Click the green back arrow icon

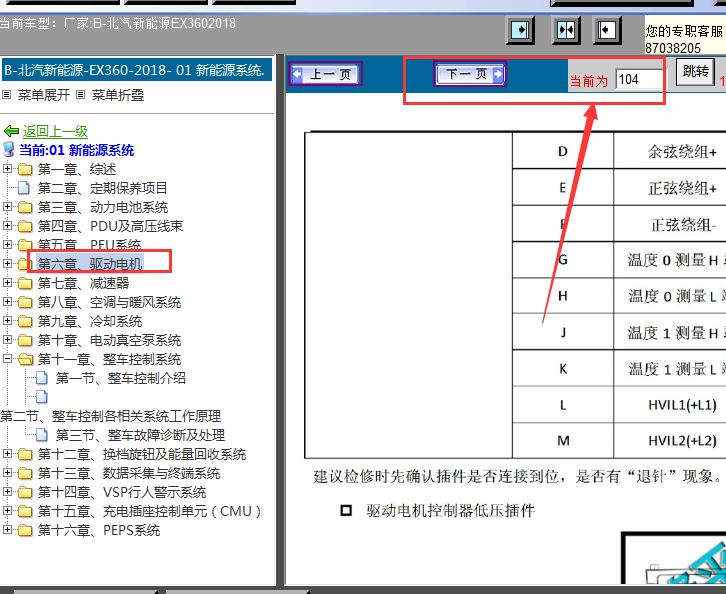coord(11,131)
